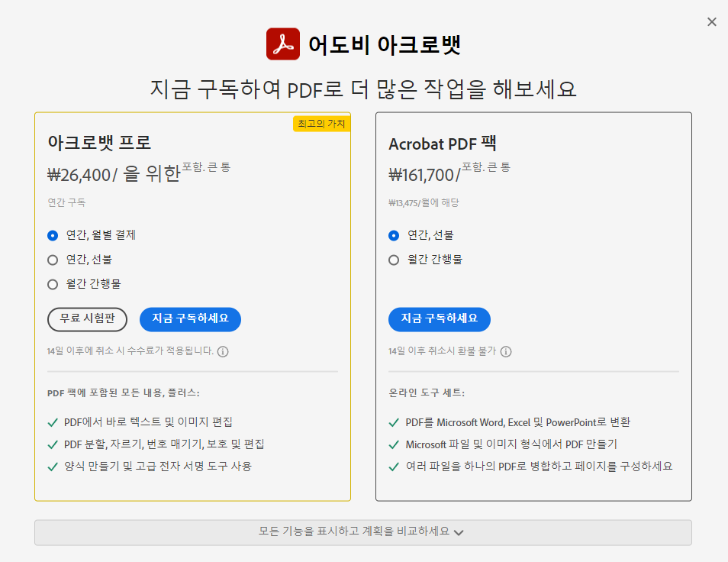
Task: Click the Adobe Acrobat logo icon
Action: click(283, 44)
